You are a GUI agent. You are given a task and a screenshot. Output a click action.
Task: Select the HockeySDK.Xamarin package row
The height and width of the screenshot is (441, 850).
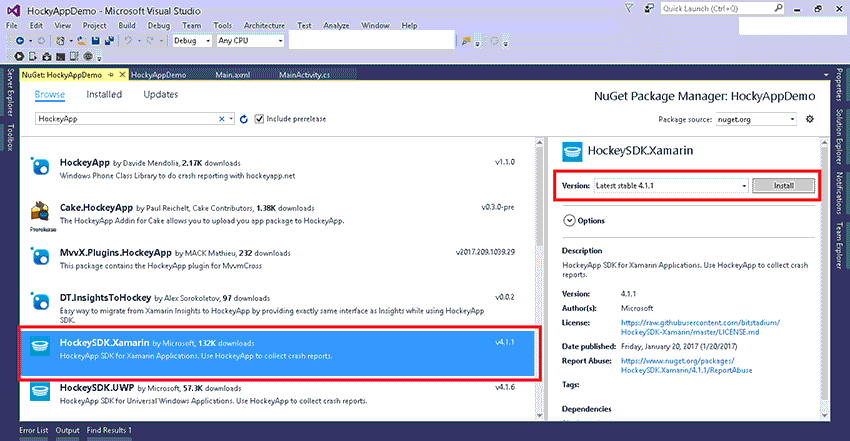pos(278,353)
